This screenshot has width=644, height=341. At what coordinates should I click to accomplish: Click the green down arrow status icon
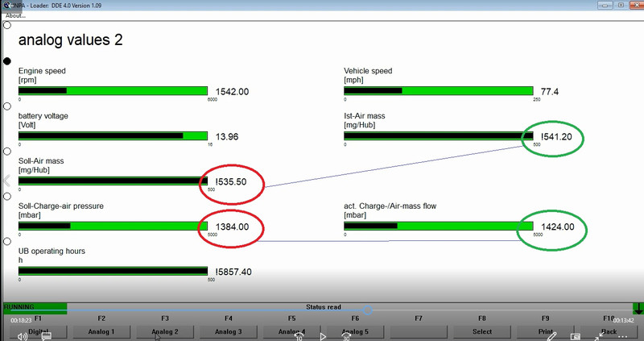(638, 308)
